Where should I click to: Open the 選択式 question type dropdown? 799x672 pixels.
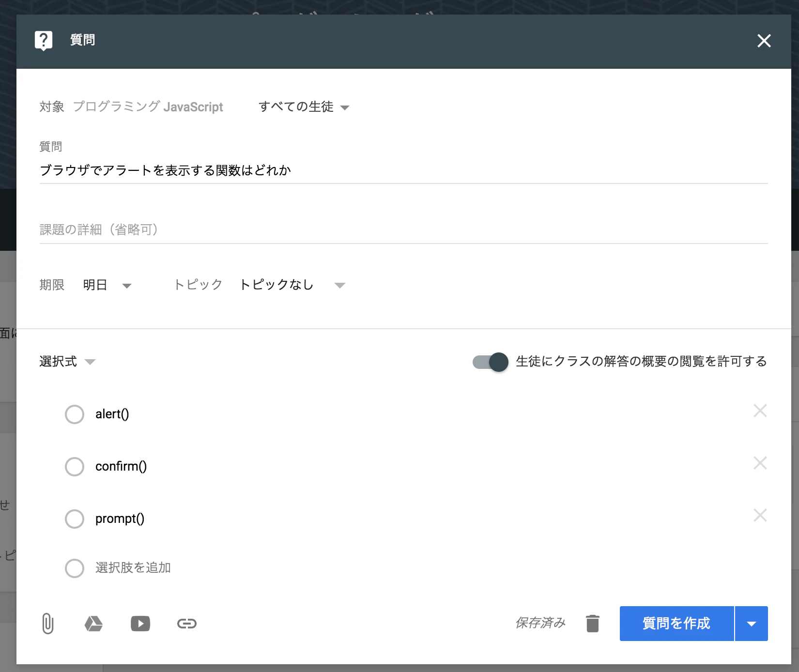67,362
